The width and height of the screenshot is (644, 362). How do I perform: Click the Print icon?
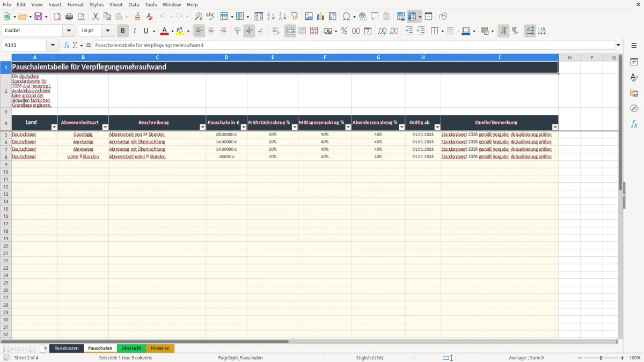[69, 17]
